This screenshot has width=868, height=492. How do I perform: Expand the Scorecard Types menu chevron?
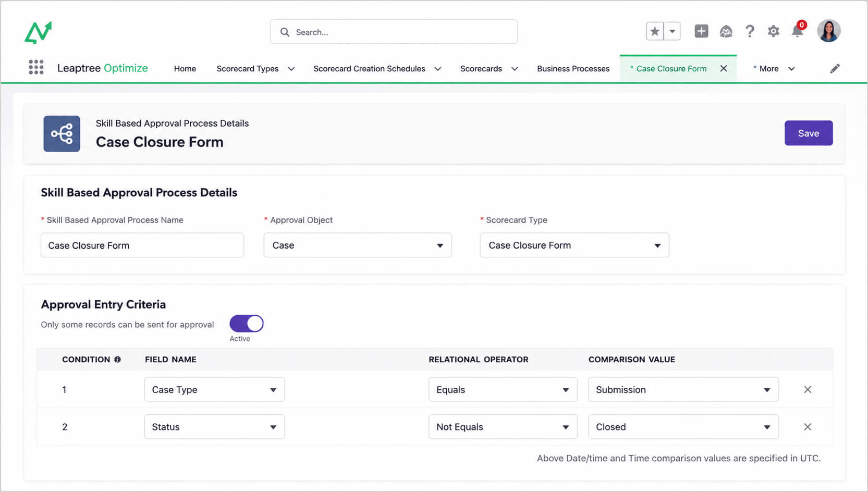click(x=291, y=69)
